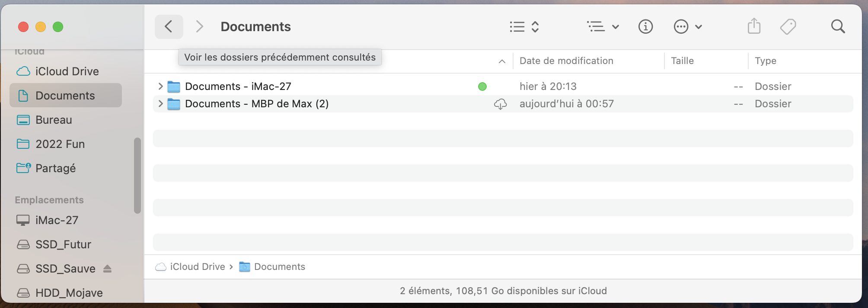
Task: Expand the Documents - iMac-27 folder
Action: 160,87
